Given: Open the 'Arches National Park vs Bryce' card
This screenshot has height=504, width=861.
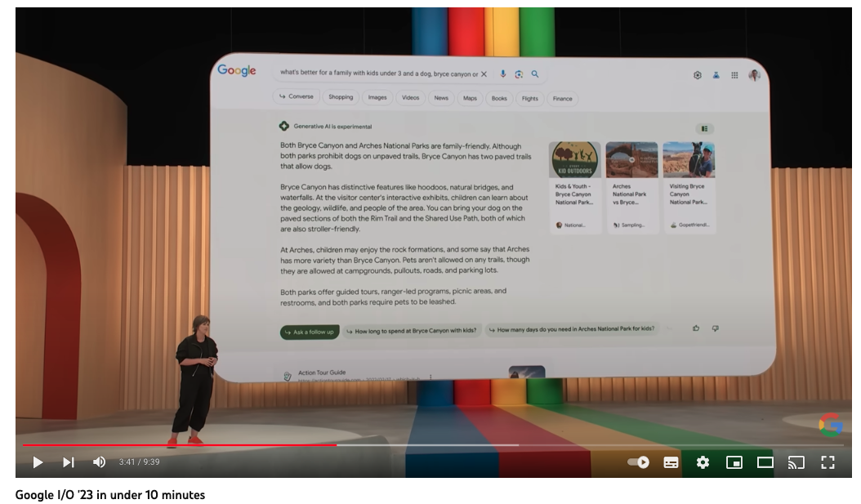Looking at the screenshot, I should click(632, 187).
